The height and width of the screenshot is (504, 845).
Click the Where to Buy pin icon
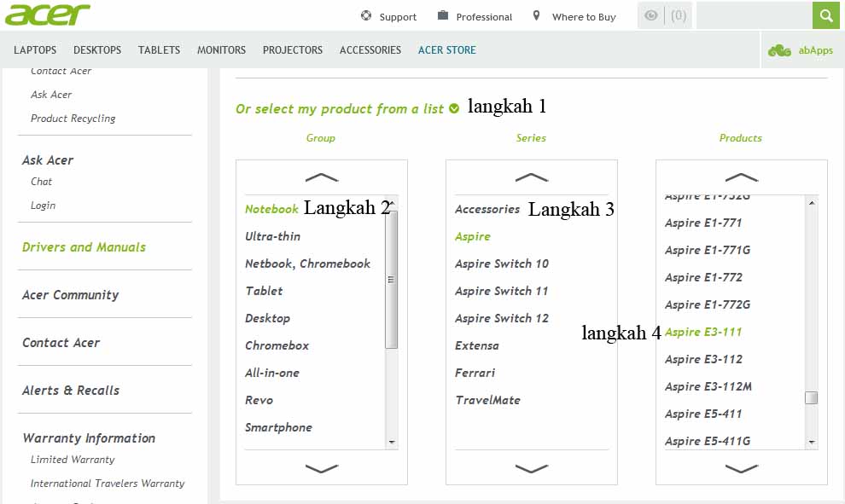(x=536, y=15)
